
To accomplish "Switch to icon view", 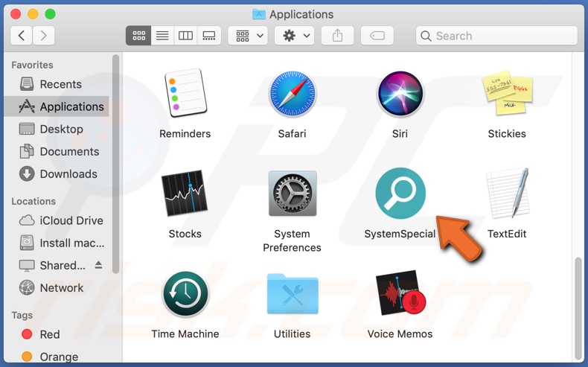I will (138, 36).
